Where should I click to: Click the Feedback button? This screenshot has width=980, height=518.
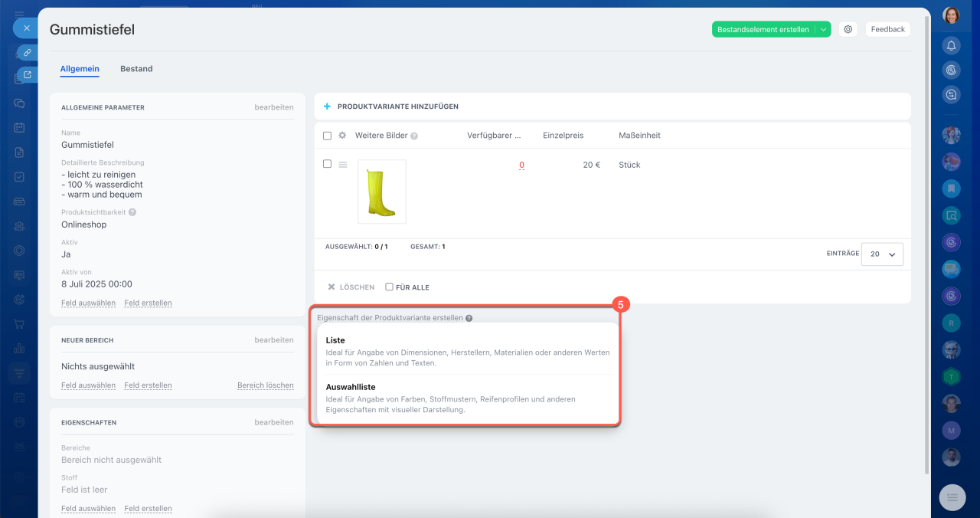tap(887, 29)
